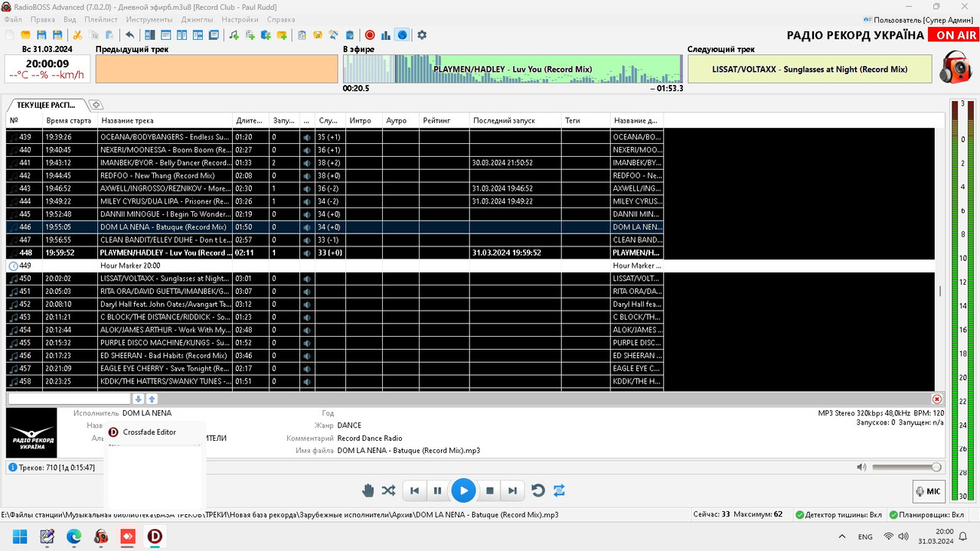980x551 pixels.
Task: Toggle Планировщик status indicator
Action: coord(926,514)
